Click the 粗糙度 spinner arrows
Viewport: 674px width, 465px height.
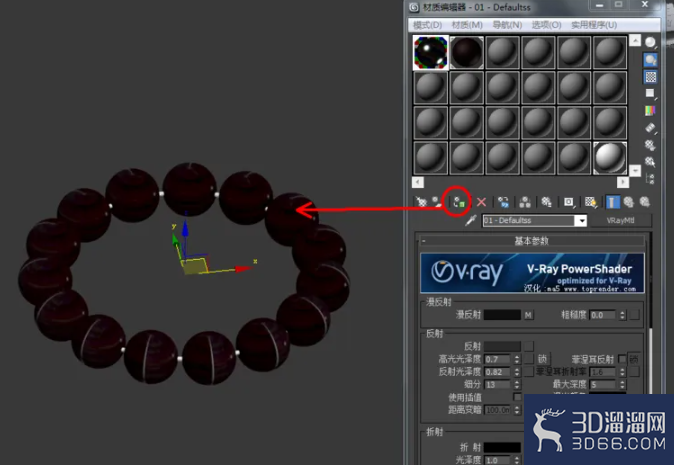pos(622,315)
